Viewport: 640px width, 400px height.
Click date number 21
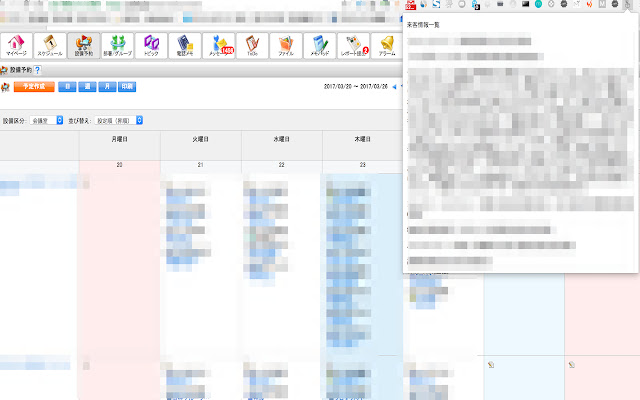(x=200, y=165)
